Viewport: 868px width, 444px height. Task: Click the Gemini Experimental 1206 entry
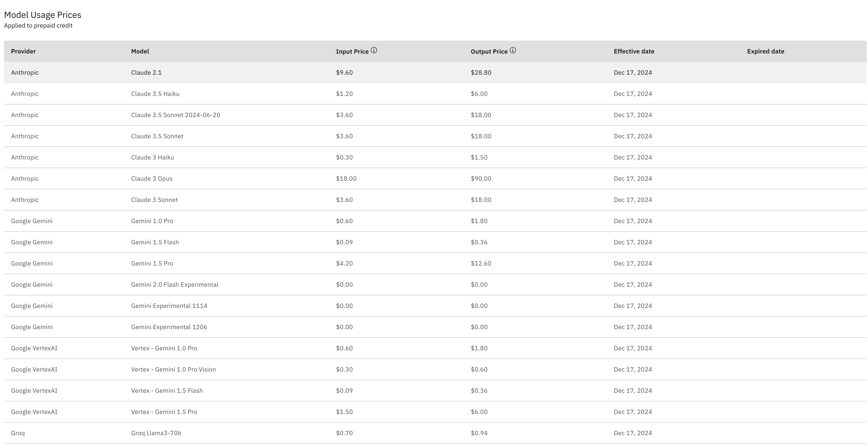pos(169,327)
